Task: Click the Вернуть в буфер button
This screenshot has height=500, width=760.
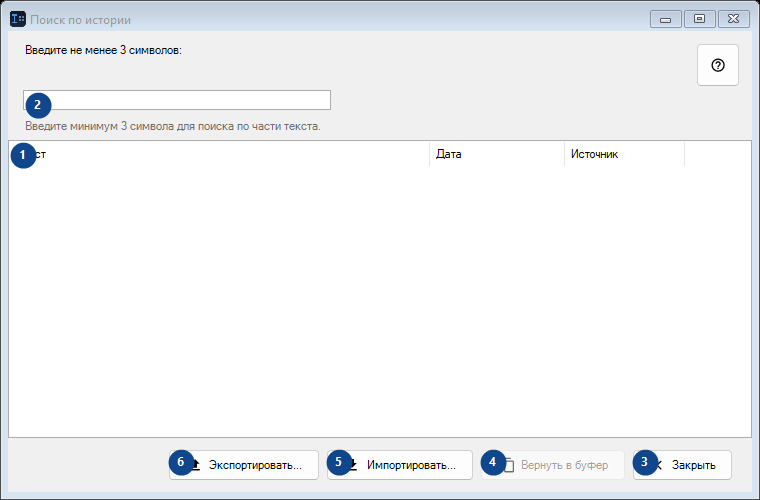Action: coord(553,465)
